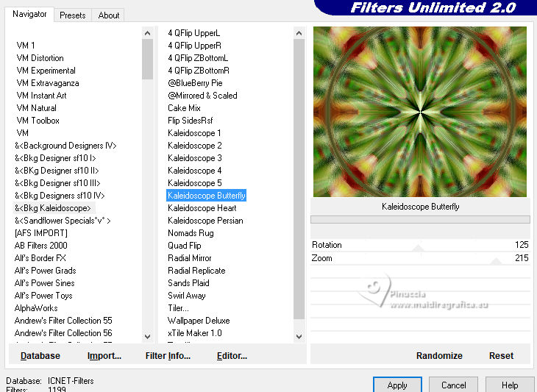Viewport: 537px width, 392px height.
Task: Select &<BKg Designer sf10 II> category
Action: coord(57,171)
